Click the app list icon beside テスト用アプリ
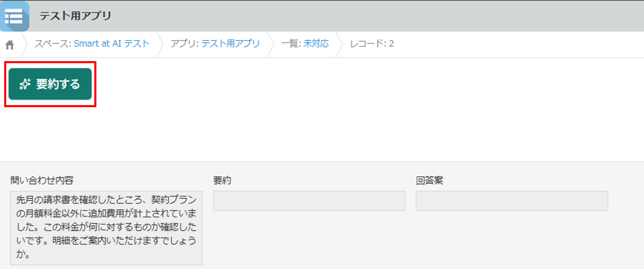Screen dimensions: 644x269 [14, 16]
